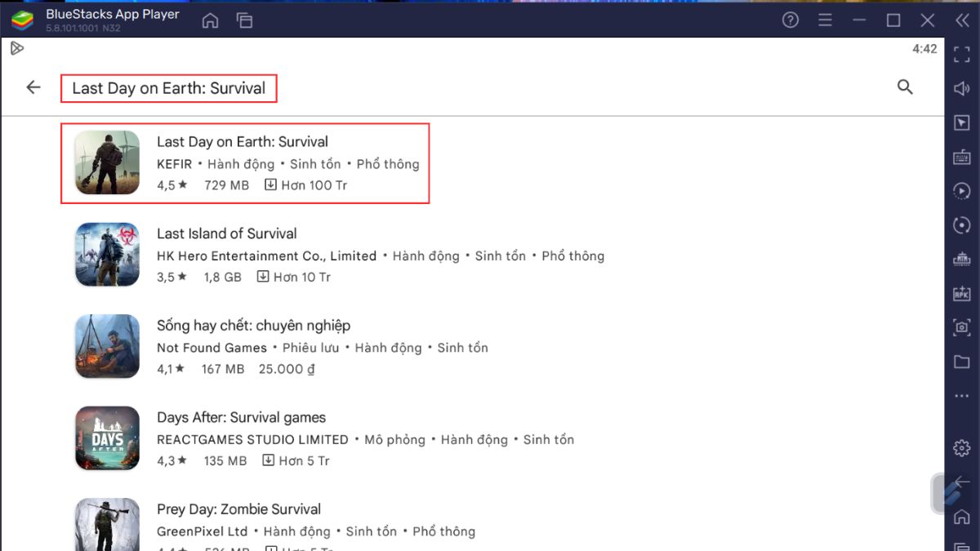This screenshot has height=551, width=980.
Task: Click HK Hero Entertainment Co., Limited text
Action: (267, 256)
